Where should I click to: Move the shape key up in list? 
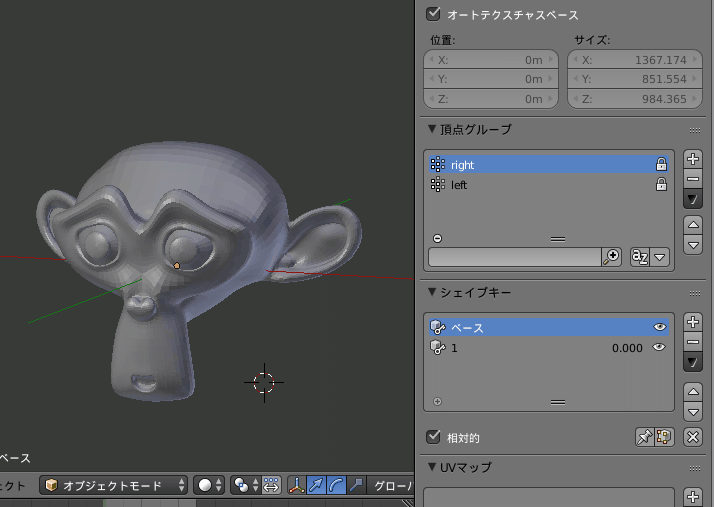pos(693,392)
